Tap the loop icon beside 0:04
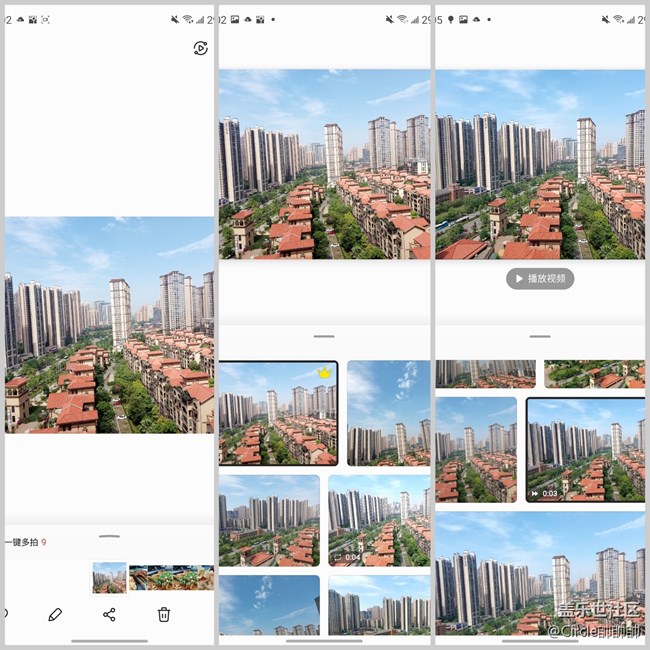 (338, 557)
